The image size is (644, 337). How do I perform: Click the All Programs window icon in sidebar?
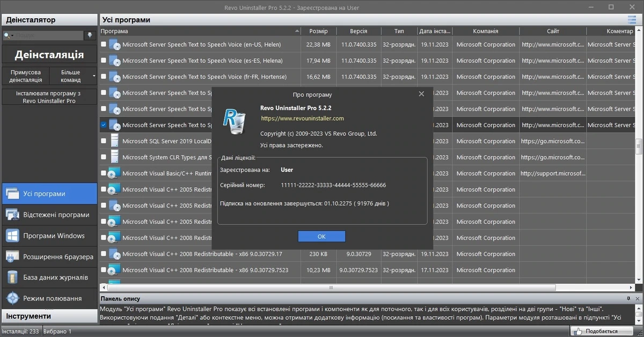click(12, 193)
